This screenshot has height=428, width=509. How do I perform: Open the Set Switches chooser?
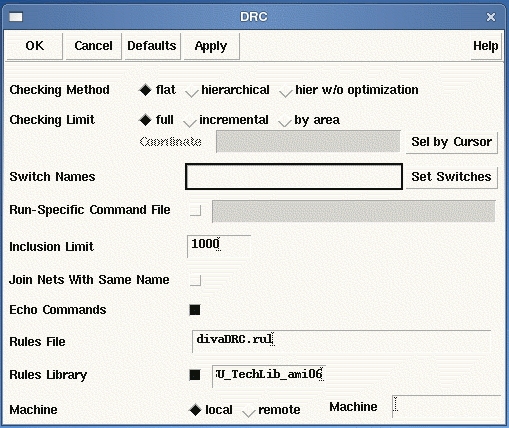click(x=452, y=177)
